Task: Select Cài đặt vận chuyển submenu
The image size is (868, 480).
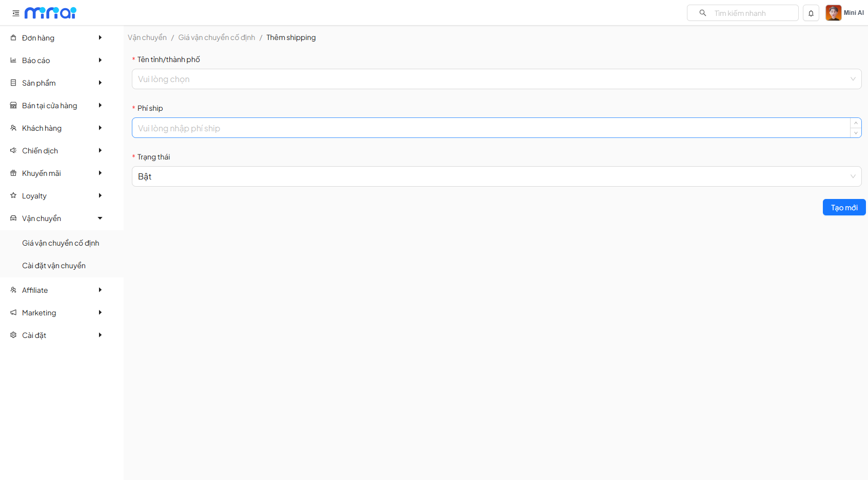Action: pyautogui.click(x=54, y=266)
